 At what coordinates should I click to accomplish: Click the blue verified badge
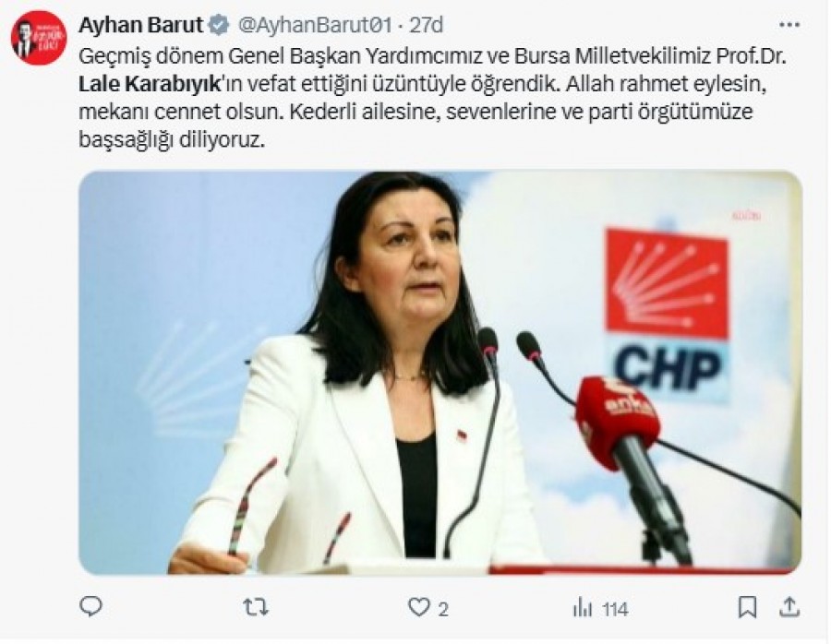point(218,25)
